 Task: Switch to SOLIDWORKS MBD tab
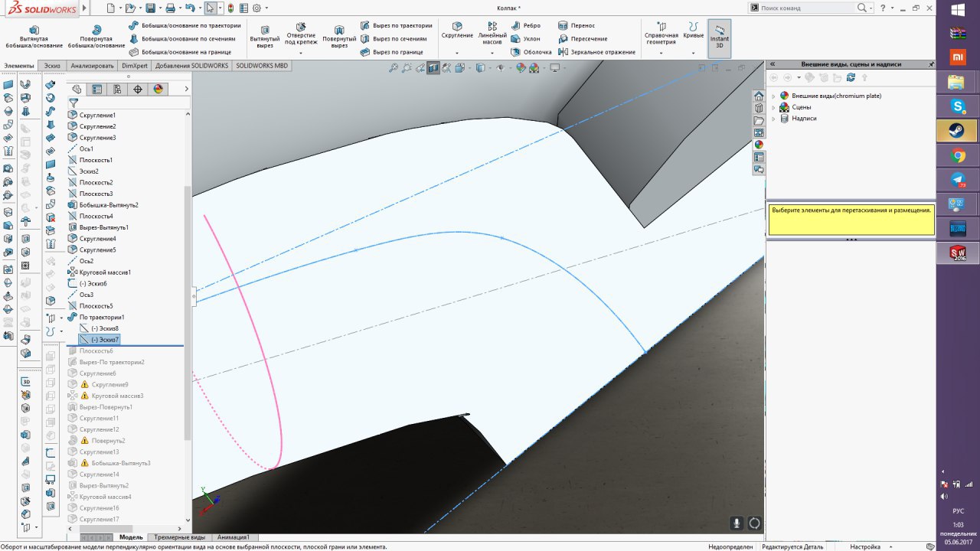coord(262,66)
